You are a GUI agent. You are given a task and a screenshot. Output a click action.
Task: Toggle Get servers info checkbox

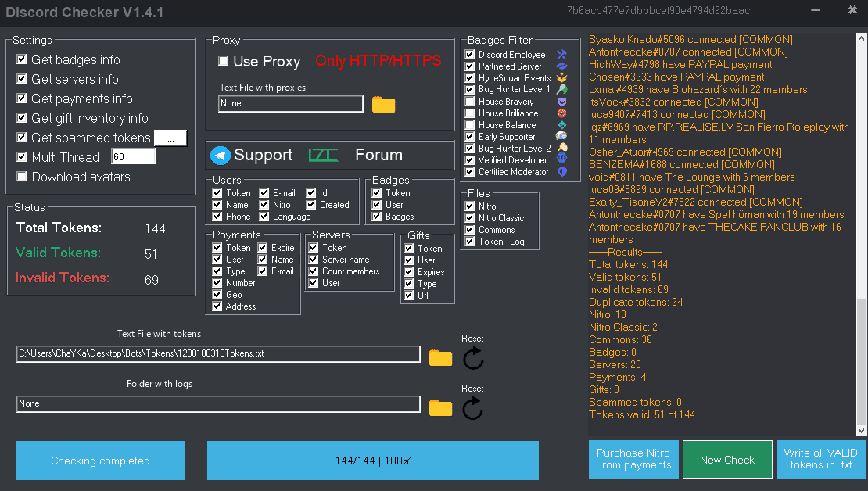point(22,79)
